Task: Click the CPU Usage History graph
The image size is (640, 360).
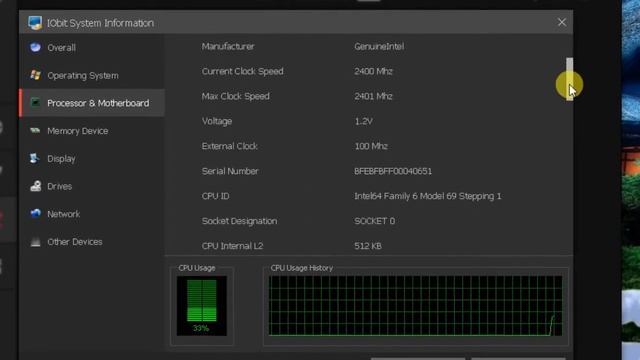Action: [416, 306]
